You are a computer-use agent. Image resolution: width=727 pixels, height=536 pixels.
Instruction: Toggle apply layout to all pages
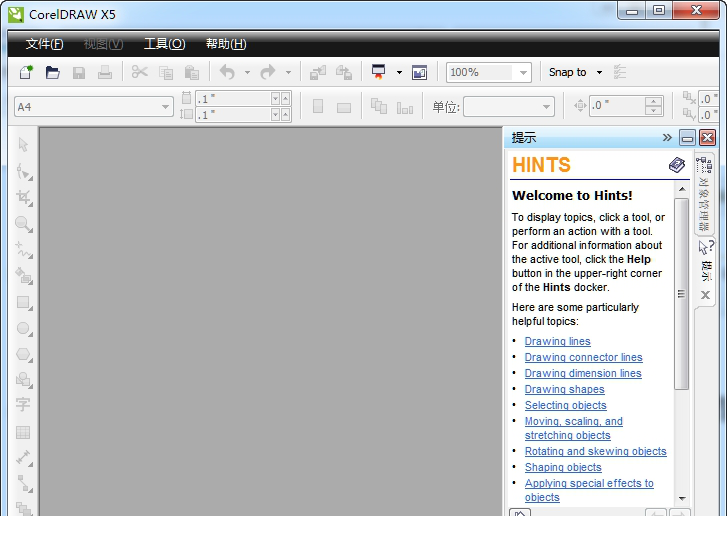tap(379, 106)
